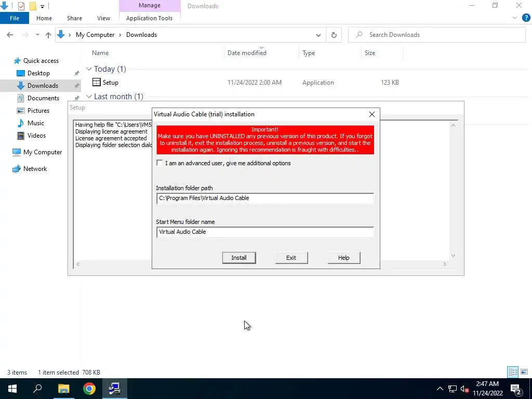Open the taskbar clock and date
The width and height of the screenshot is (532, 399).
(x=487, y=389)
